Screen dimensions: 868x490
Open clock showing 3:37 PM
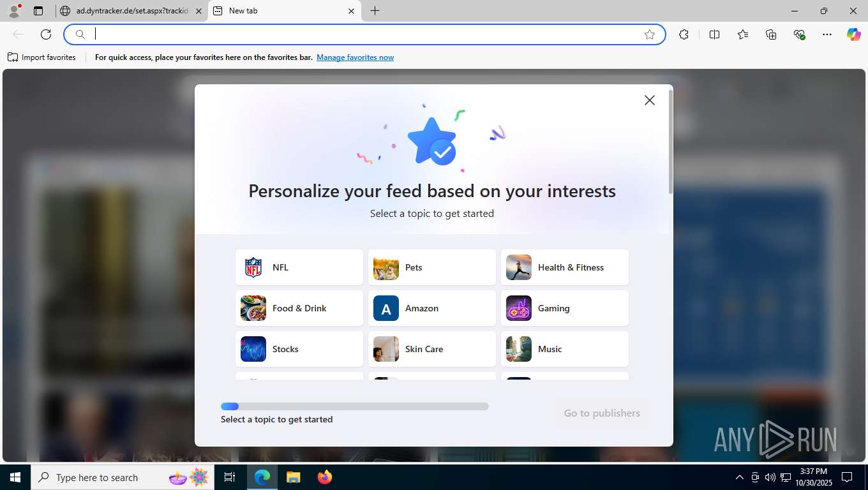[813, 477]
